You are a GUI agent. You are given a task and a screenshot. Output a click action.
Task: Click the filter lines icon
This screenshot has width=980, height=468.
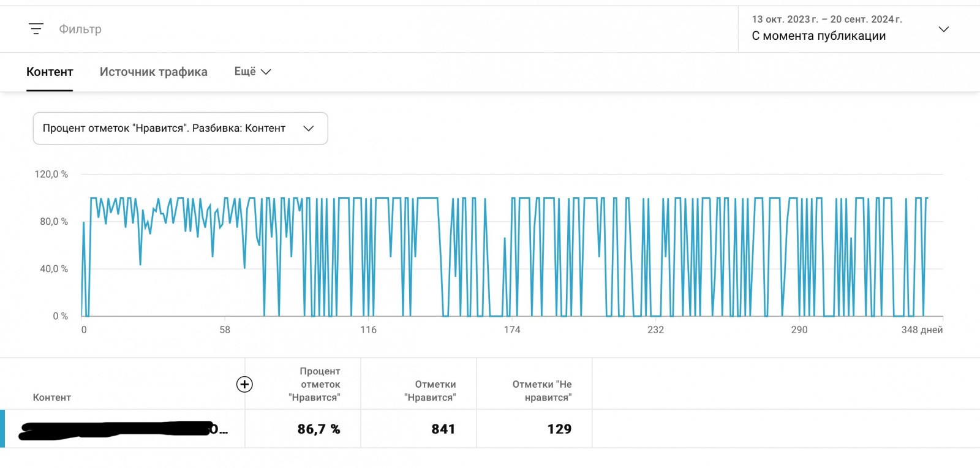(x=36, y=29)
